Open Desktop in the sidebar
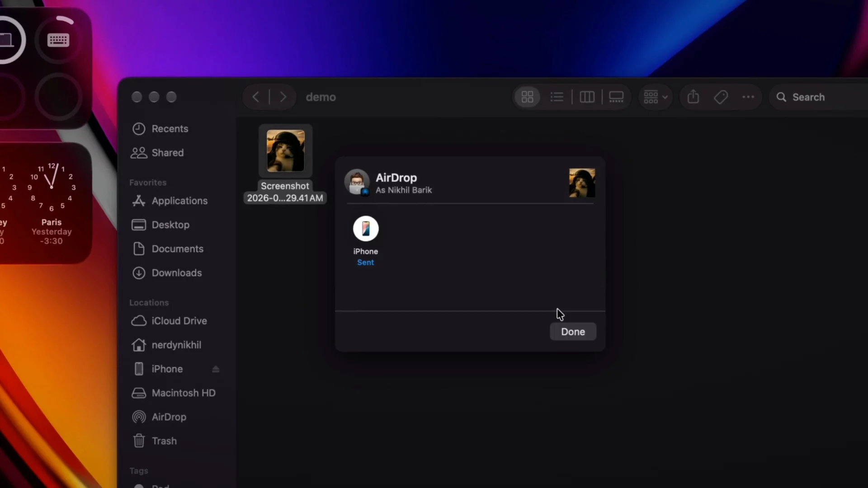The image size is (868, 488). (x=170, y=225)
